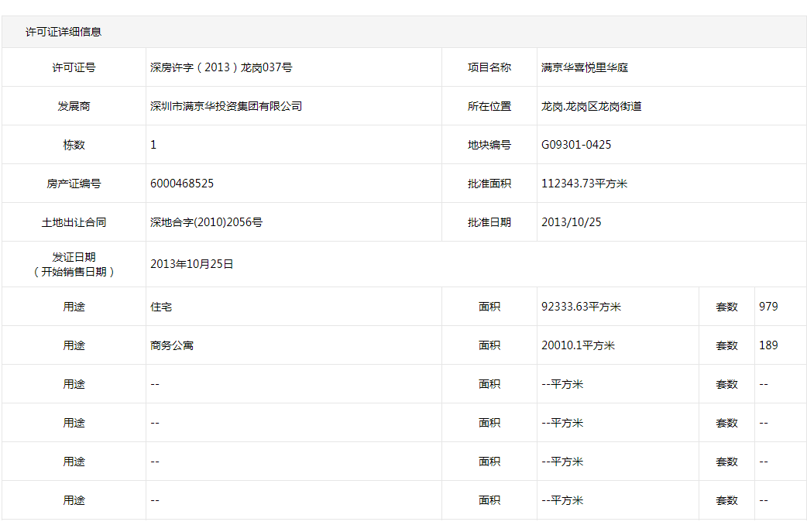Image resolution: width=807 pixels, height=532 pixels.
Task: Click the 用途 label in the 住宅 row
Action: tap(74, 307)
